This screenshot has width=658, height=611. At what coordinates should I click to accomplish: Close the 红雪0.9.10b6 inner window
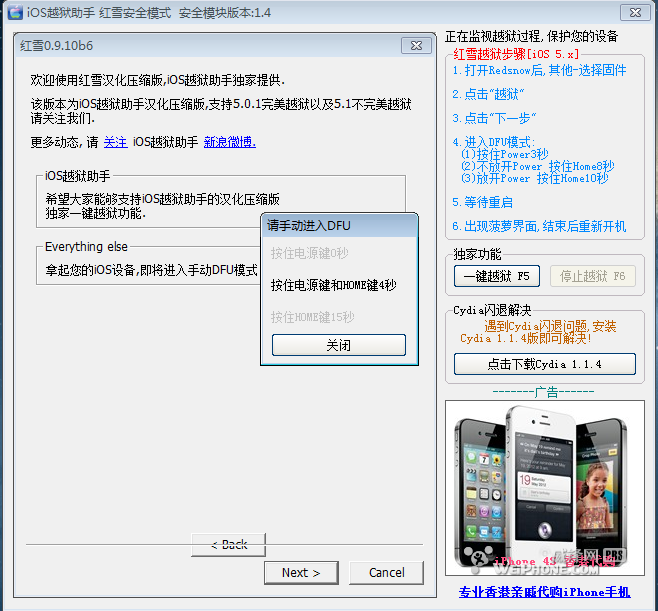(416, 45)
